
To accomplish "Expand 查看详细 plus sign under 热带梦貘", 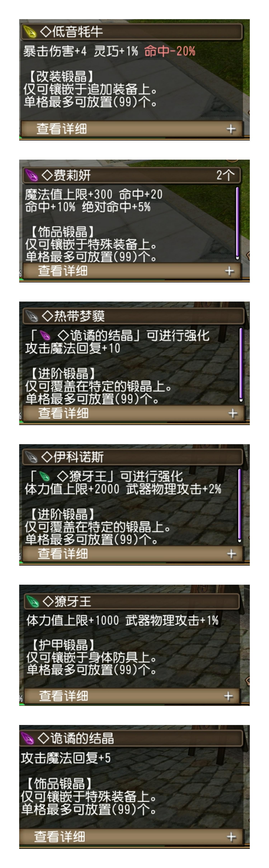I will point(233,413).
